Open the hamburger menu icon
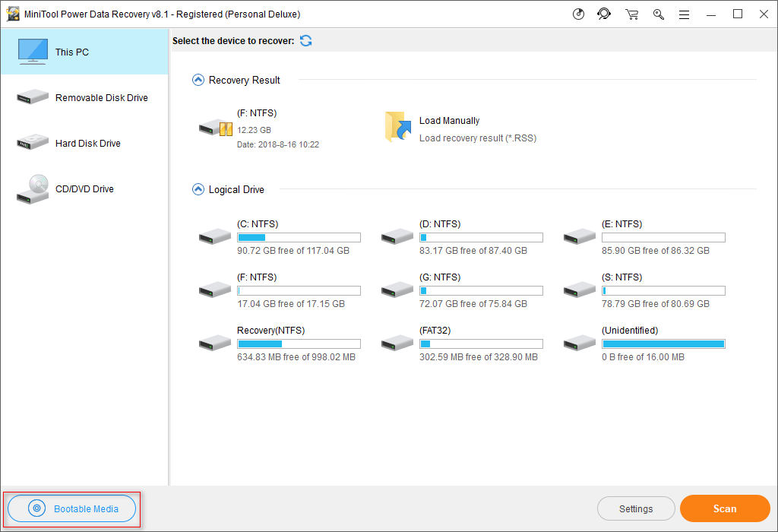The image size is (778, 532). click(x=685, y=15)
